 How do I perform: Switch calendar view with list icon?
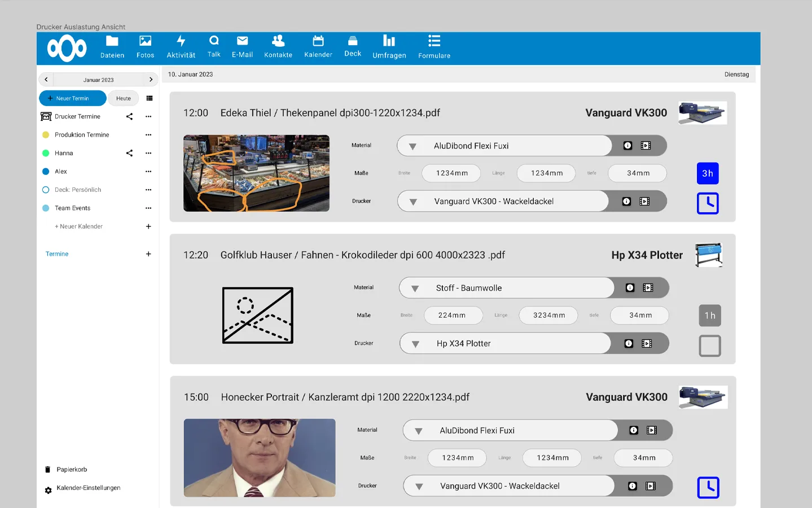pos(150,98)
